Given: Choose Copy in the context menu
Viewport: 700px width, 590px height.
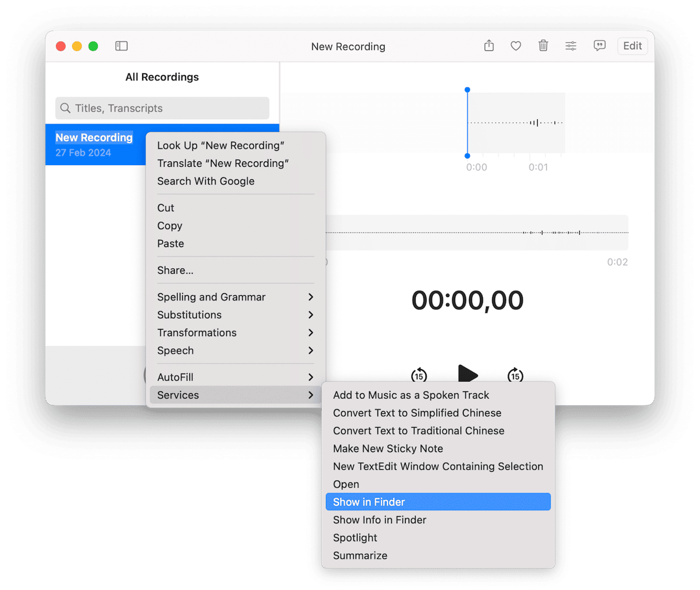Looking at the screenshot, I should pyautogui.click(x=170, y=226).
